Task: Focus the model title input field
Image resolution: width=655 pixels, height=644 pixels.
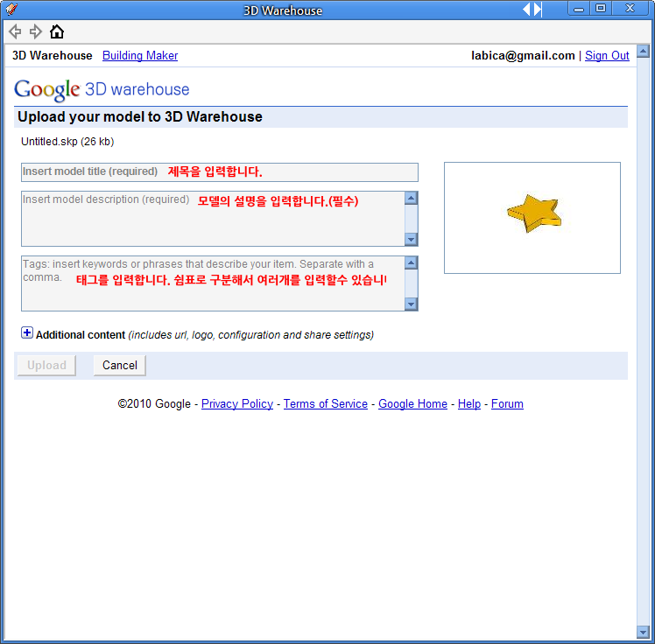Action: (x=220, y=172)
